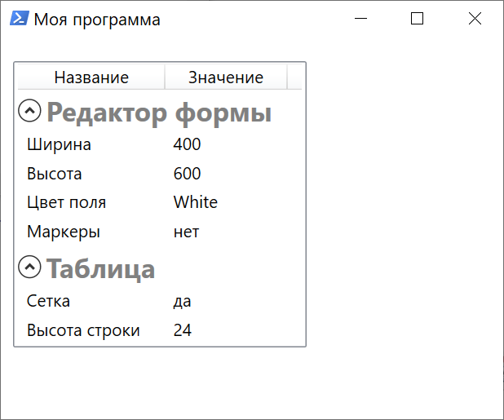Select the Высота строки row
Image resolution: width=504 pixels, height=420 pixels.
pos(160,330)
